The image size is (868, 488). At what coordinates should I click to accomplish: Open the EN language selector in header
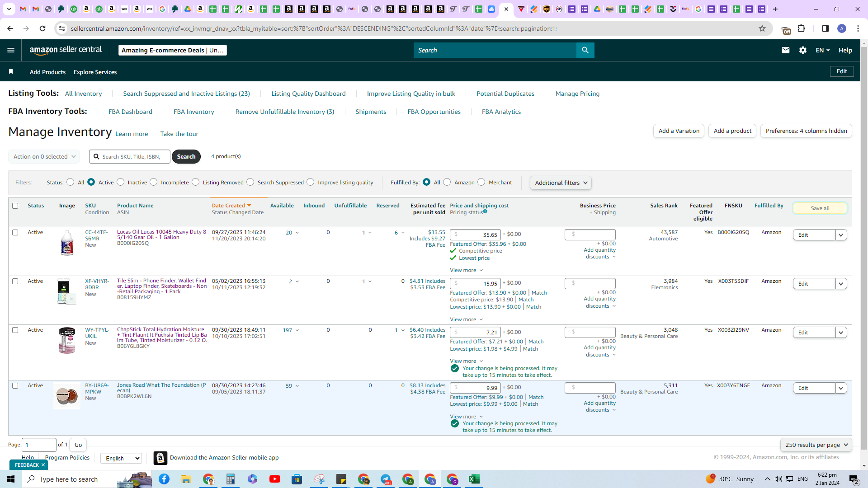coord(822,50)
